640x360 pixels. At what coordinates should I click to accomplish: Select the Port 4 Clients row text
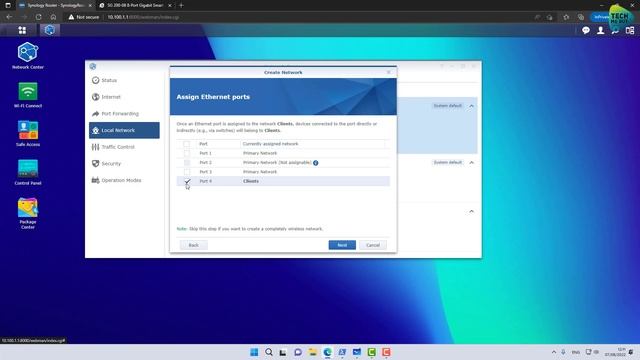coord(251,181)
